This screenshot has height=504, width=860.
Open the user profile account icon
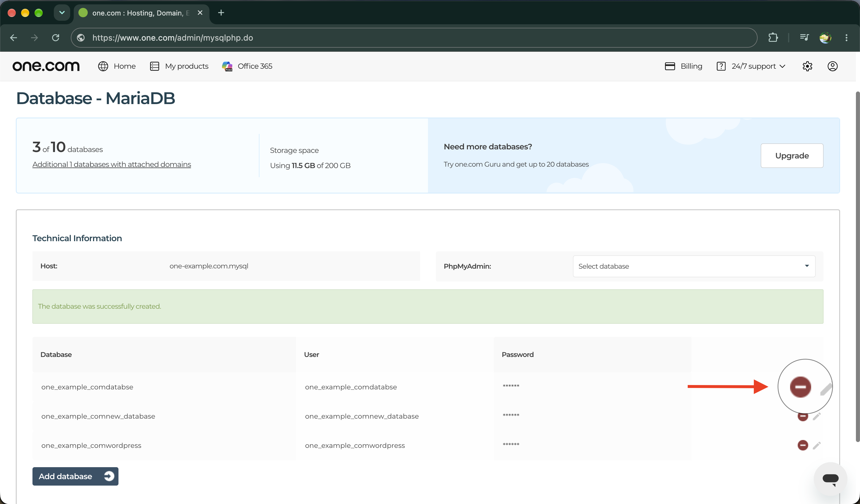pyautogui.click(x=833, y=66)
